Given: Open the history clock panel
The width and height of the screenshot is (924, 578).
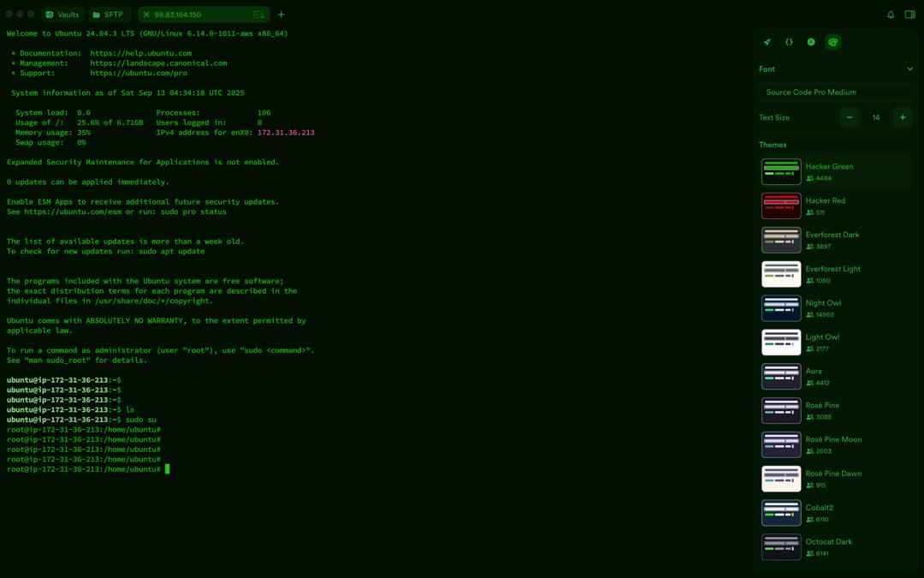Looking at the screenshot, I should 811,42.
